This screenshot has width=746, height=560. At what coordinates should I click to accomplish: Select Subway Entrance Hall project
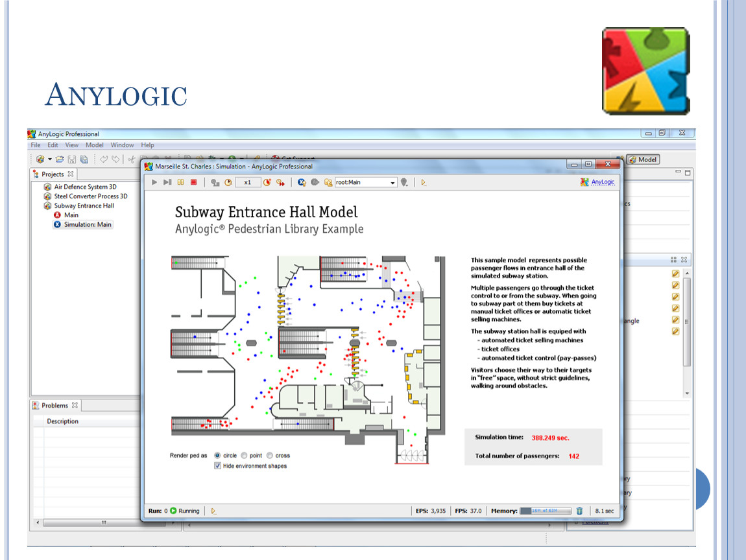click(x=84, y=205)
